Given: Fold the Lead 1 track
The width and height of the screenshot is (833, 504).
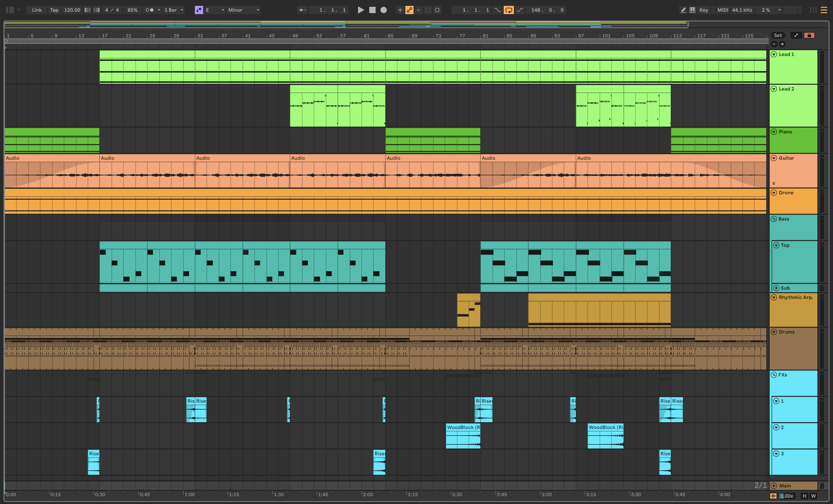Looking at the screenshot, I should pos(774,55).
